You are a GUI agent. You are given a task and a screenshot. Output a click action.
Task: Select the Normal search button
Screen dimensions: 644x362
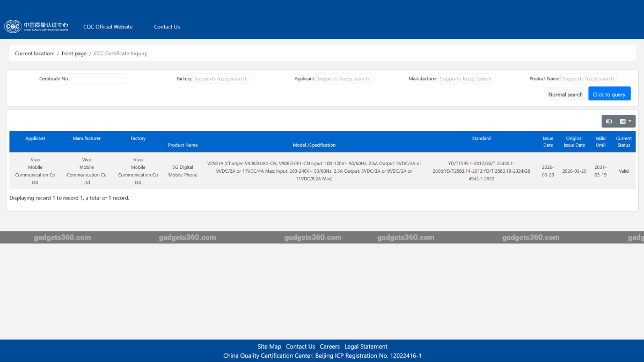coord(565,94)
